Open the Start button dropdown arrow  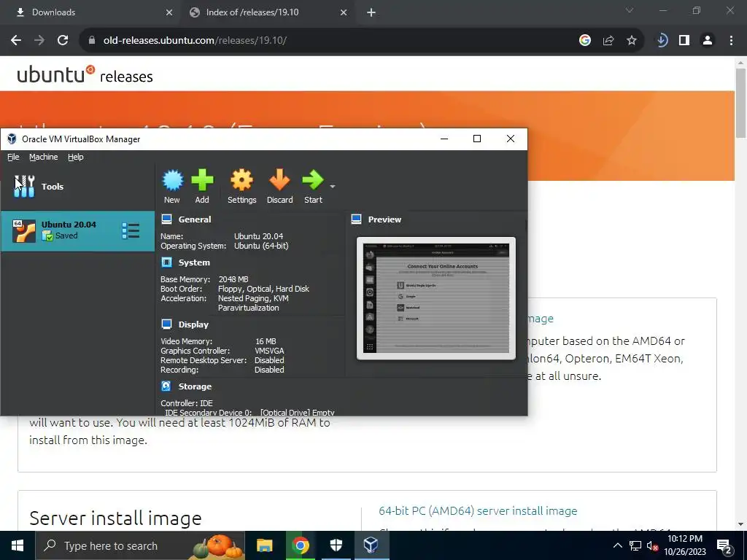pyautogui.click(x=333, y=186)
